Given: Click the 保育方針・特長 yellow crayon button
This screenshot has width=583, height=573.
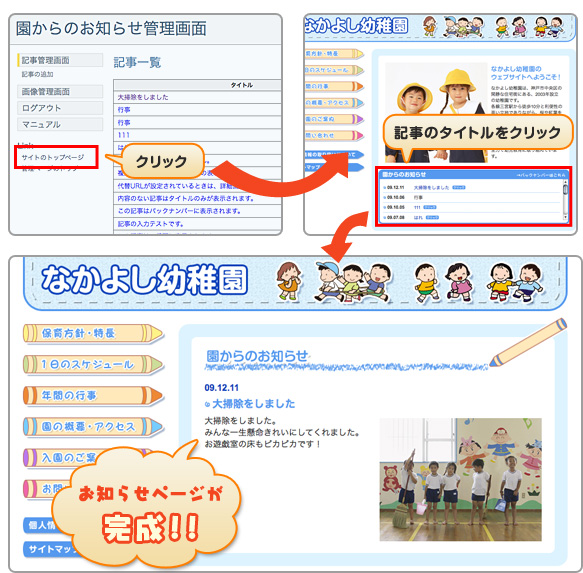Looking at the screenshot, I should (93, 333).
